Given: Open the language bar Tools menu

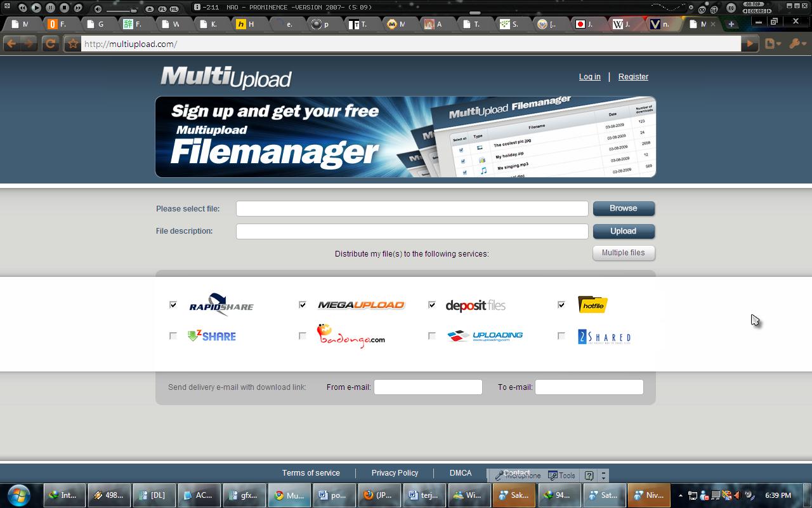Looking at the screenshot, I should click(x=562, y=476).
